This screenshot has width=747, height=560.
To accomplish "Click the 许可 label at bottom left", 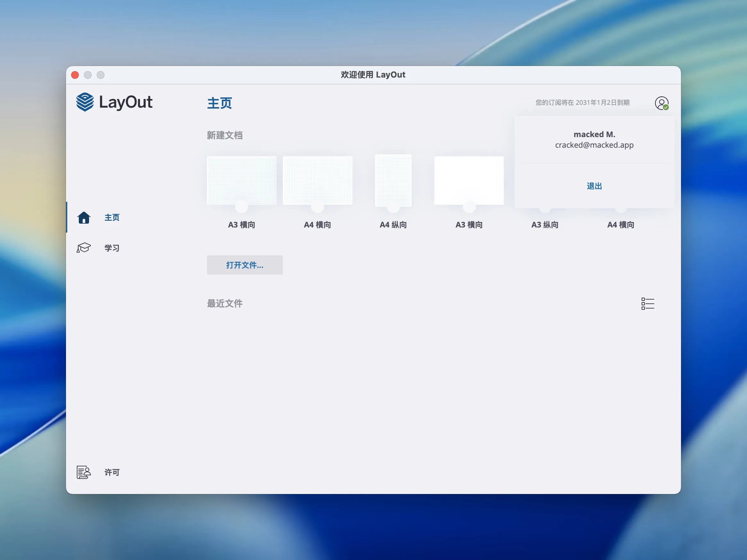I will pos(112,473).
